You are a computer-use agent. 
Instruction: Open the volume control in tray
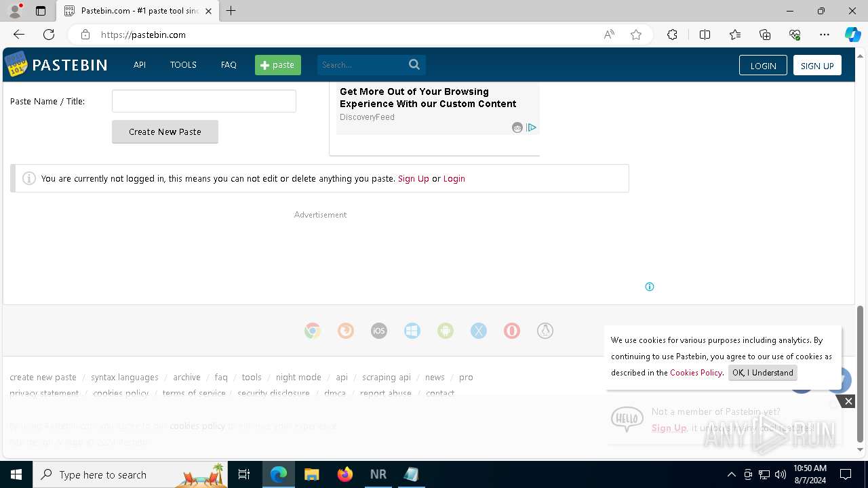(781, 474)
